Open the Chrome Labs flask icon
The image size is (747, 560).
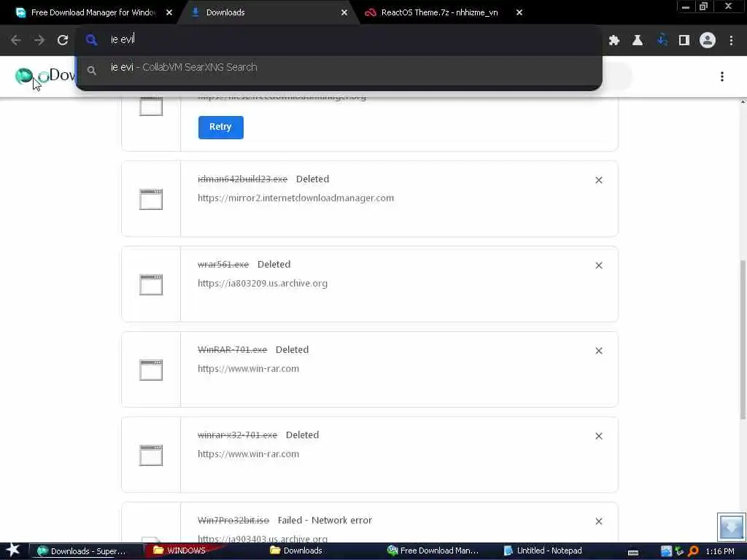click(638, 41)
